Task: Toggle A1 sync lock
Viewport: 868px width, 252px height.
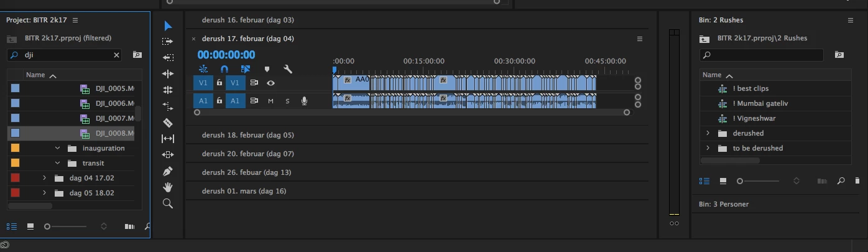Action: tap(254, 100)
